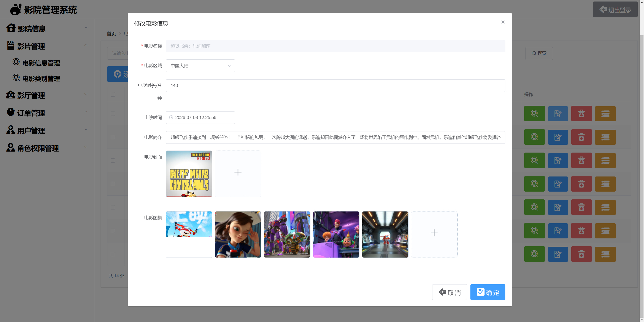Click the clock icon in 上映时间 field
The height and width of the screenshot is (322, 644).
tap(171, 118)
